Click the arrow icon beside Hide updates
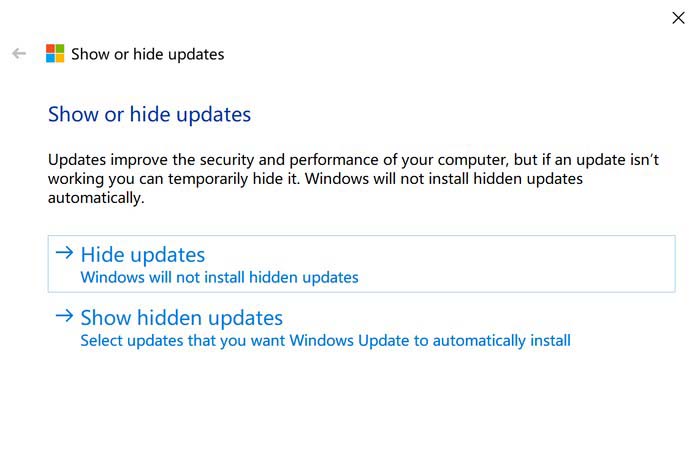Viewport: 700px width, 457px height. [65, 254]
